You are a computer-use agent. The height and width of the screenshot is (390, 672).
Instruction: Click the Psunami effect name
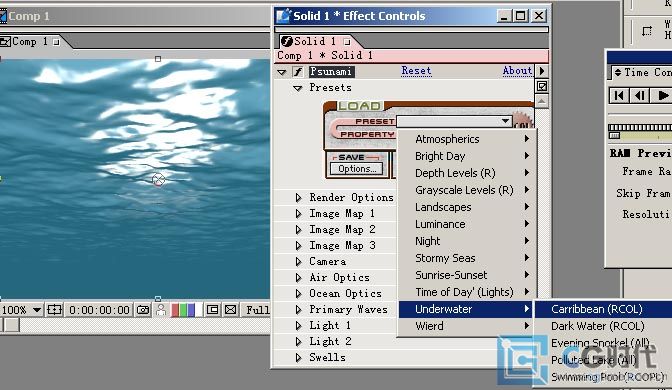332,72
